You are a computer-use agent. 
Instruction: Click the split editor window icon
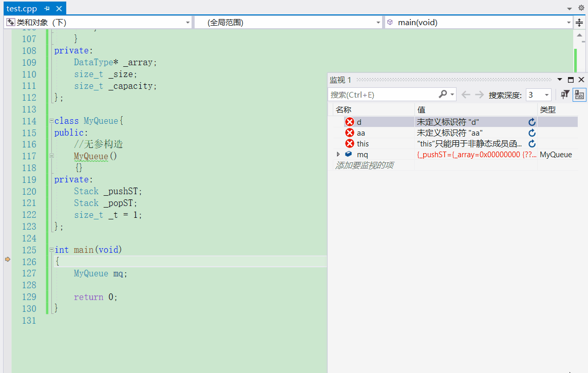579,23
